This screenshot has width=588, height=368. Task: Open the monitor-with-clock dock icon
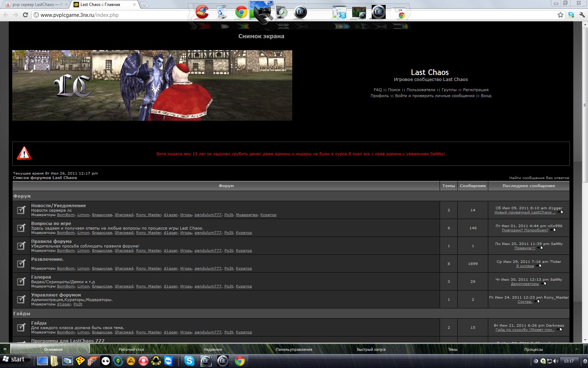pos(281,12)
